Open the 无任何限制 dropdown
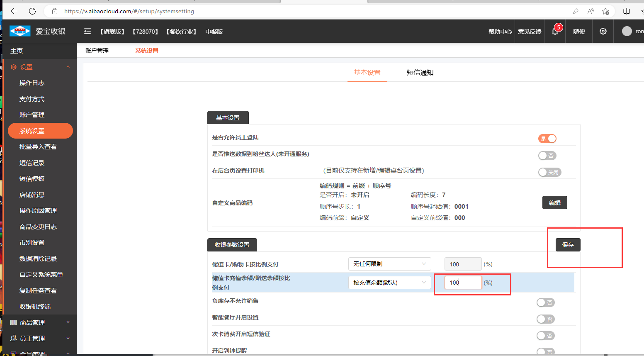The width and height of the screenshot is (644, 356). point(389,264)
